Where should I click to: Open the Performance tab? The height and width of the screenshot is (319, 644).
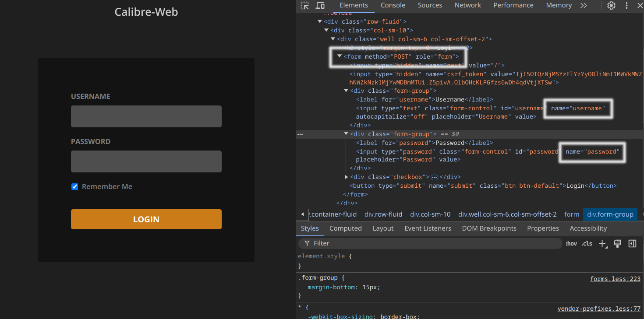click(x=513, y=5)
